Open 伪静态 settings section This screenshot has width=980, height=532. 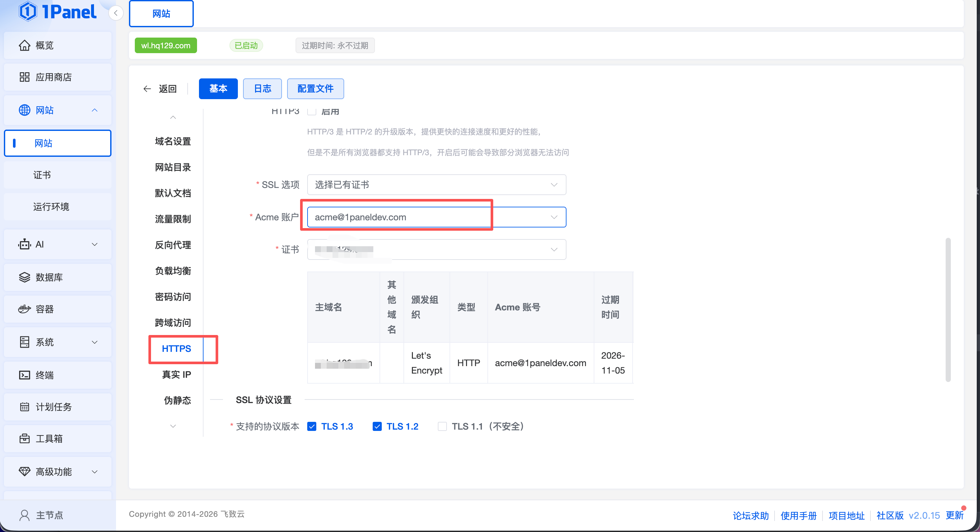pos(178,400)
